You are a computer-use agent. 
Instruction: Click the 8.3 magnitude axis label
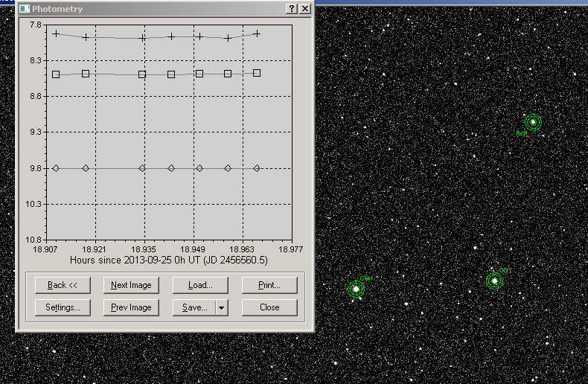(36, 60)
